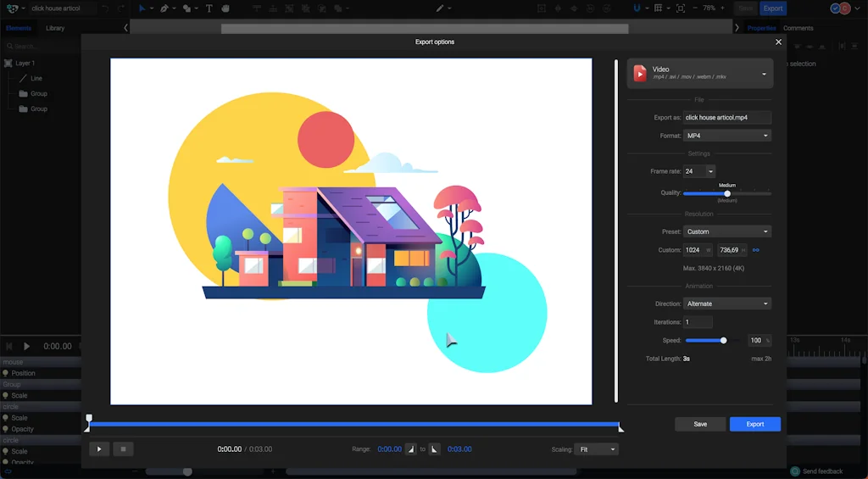This screenshot has width=868, height=479.
Task: Click the Speed slider handle
Action: (x=723, y=341)
